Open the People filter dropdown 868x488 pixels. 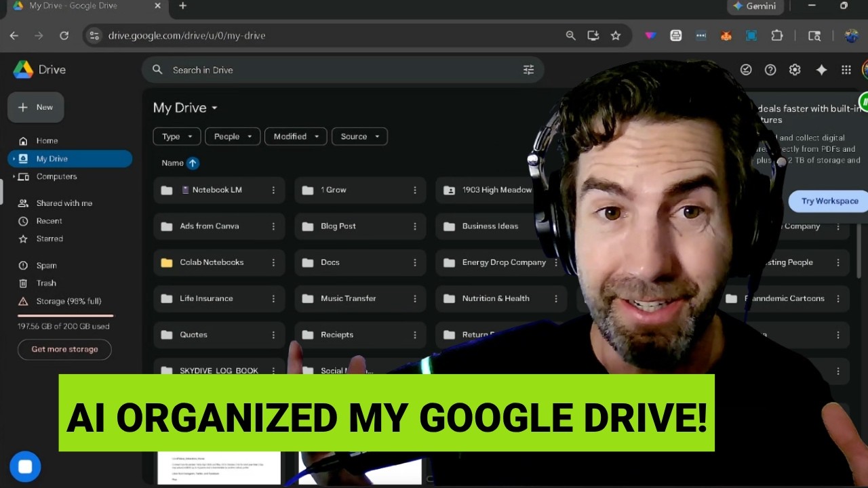coord(233,136)
